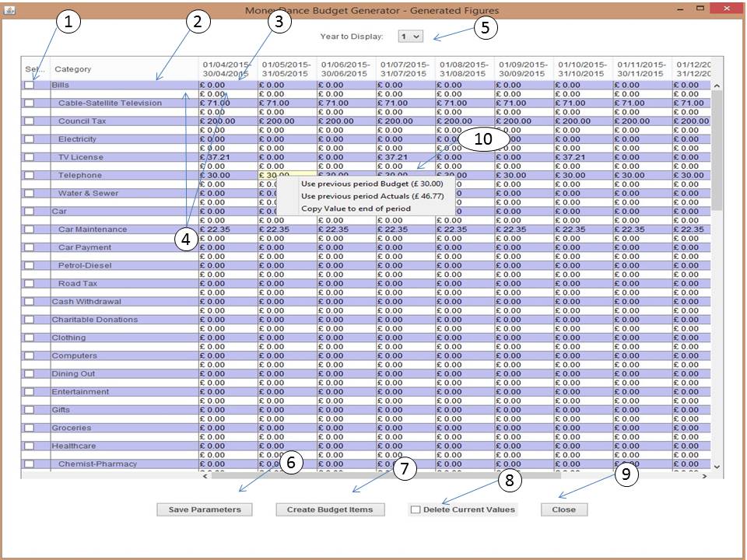Tick the checkbox for Cable-Satellite Television
Viewport: 747px width, 560px height.
[x=30, y=103]
